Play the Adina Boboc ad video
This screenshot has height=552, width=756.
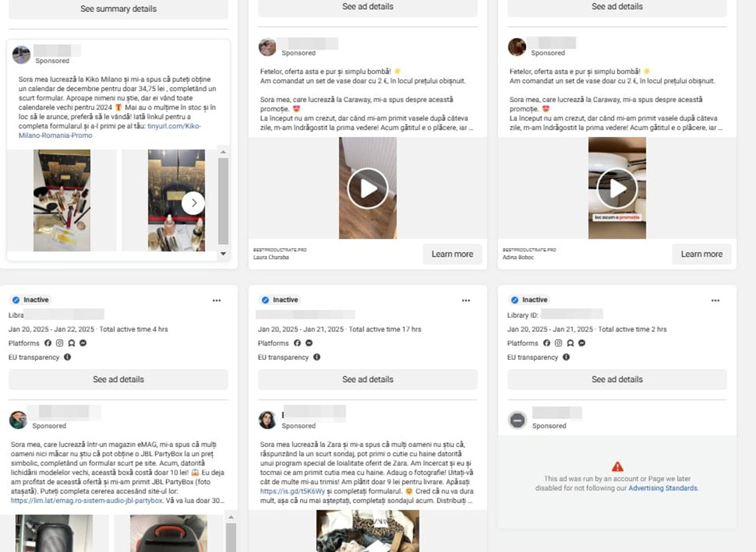617,189
